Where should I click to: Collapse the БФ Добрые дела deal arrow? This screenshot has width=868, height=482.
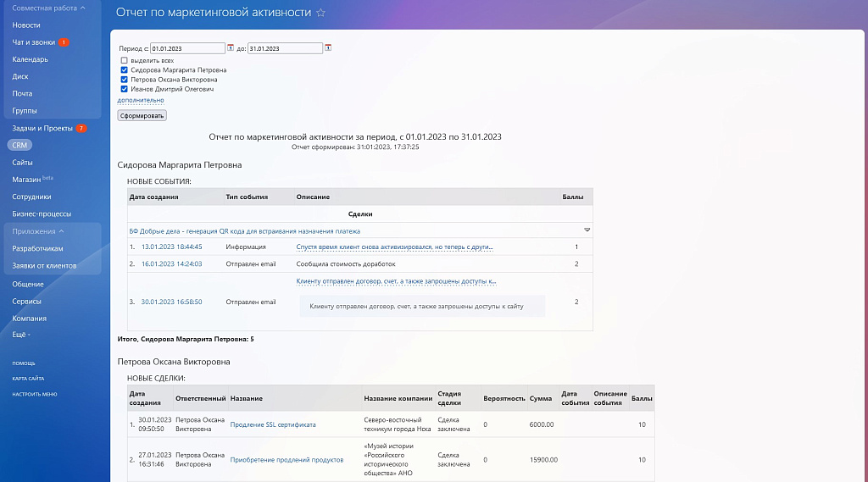587,230
